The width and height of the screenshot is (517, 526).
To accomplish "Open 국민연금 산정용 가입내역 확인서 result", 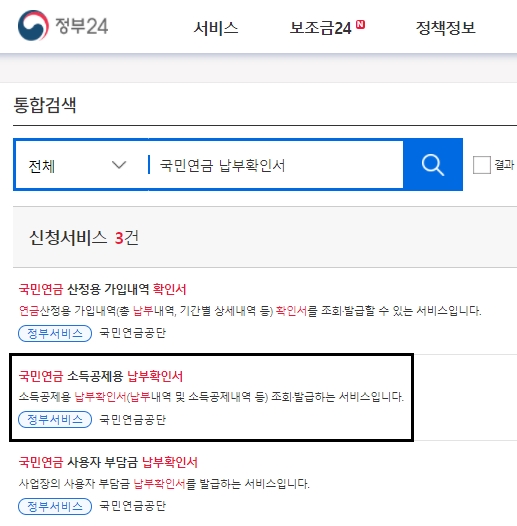I will click(x=102, y=289).
